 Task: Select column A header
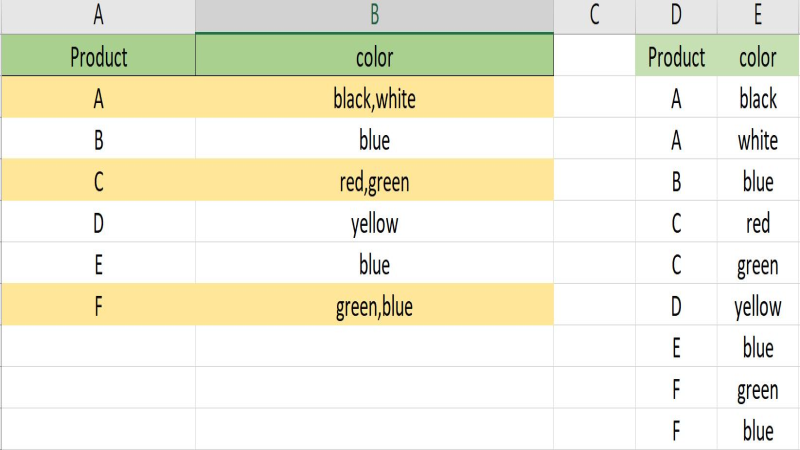(98, 16)
